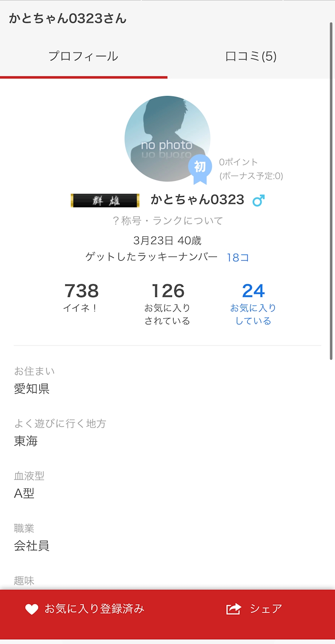Open the no photo profile avatar
Screen dimensions: 335x644
pyautogui.click(x=167, y=138)
